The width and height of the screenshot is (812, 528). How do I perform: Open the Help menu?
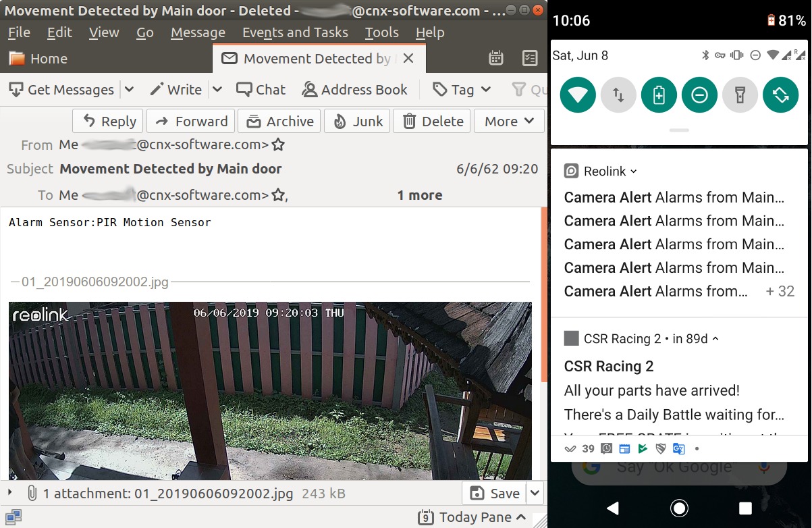point(430,32)
